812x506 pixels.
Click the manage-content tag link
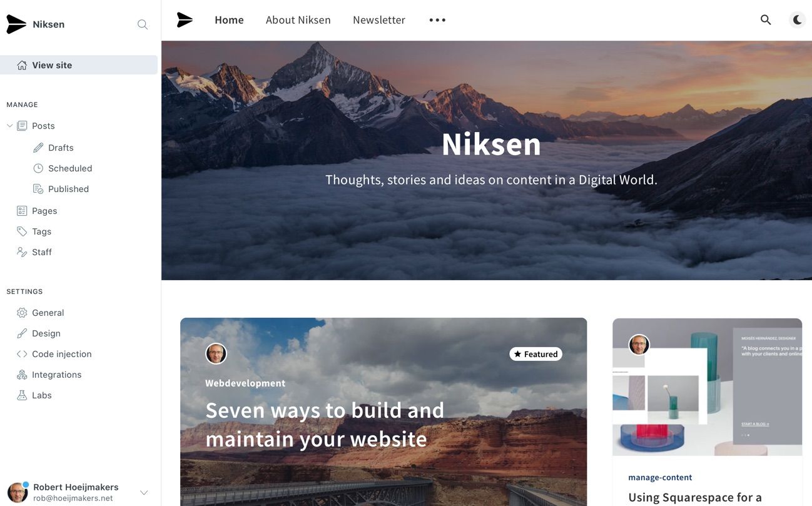660,477
